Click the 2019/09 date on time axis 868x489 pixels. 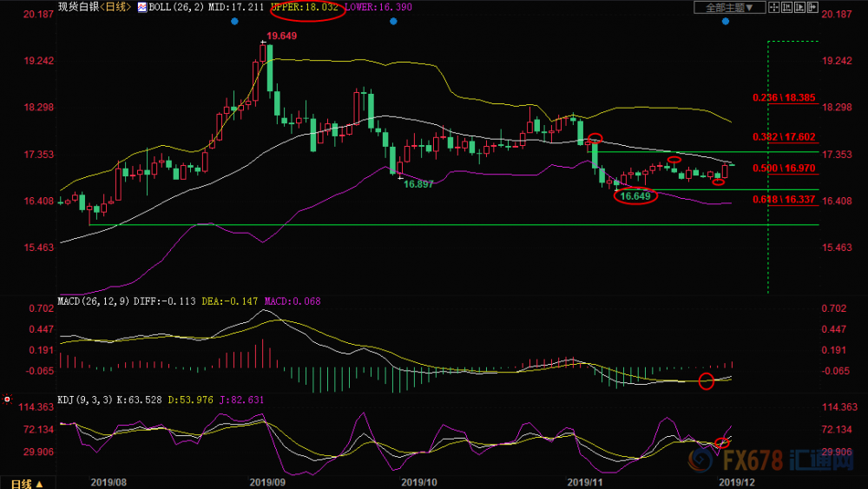[267, 482]
